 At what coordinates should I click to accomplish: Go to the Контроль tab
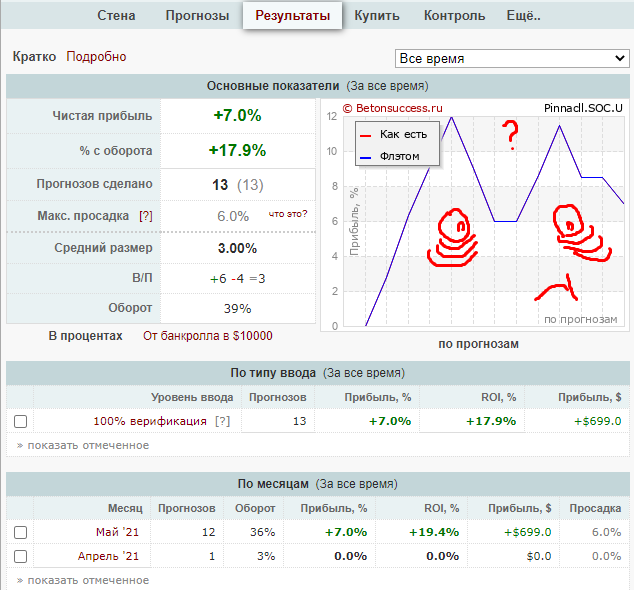454,16
